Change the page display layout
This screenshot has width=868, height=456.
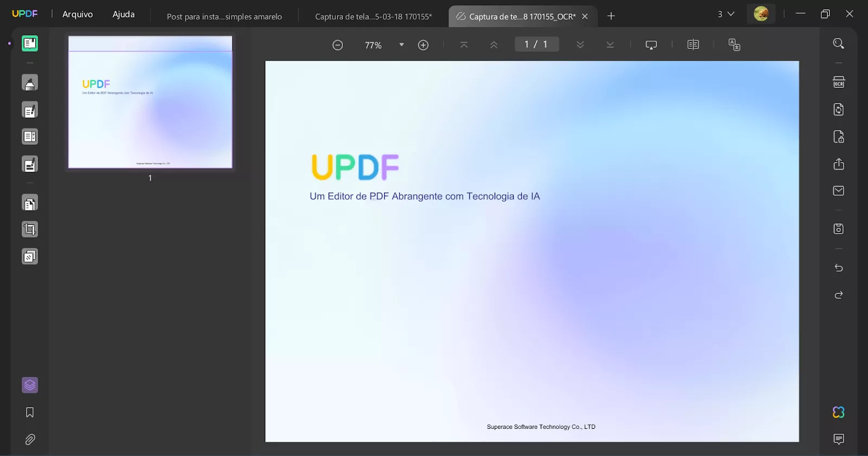[693, 44]
